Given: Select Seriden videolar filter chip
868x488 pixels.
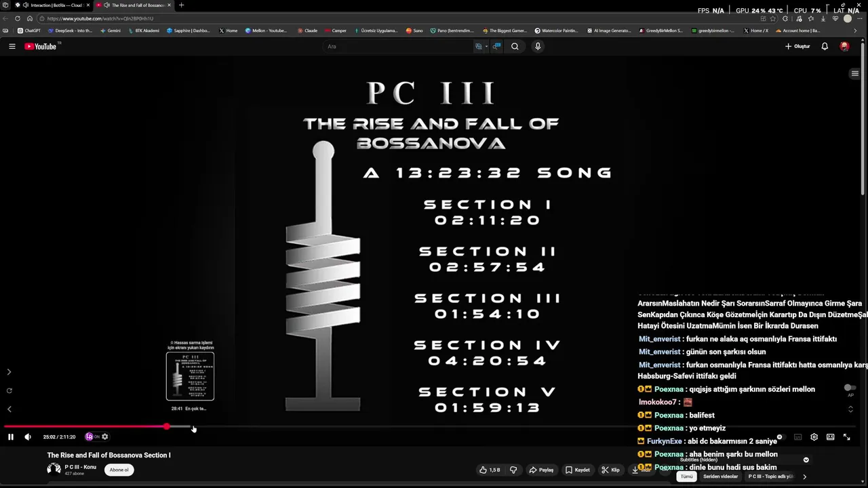Looking at the screenshot, I should 720,476.
